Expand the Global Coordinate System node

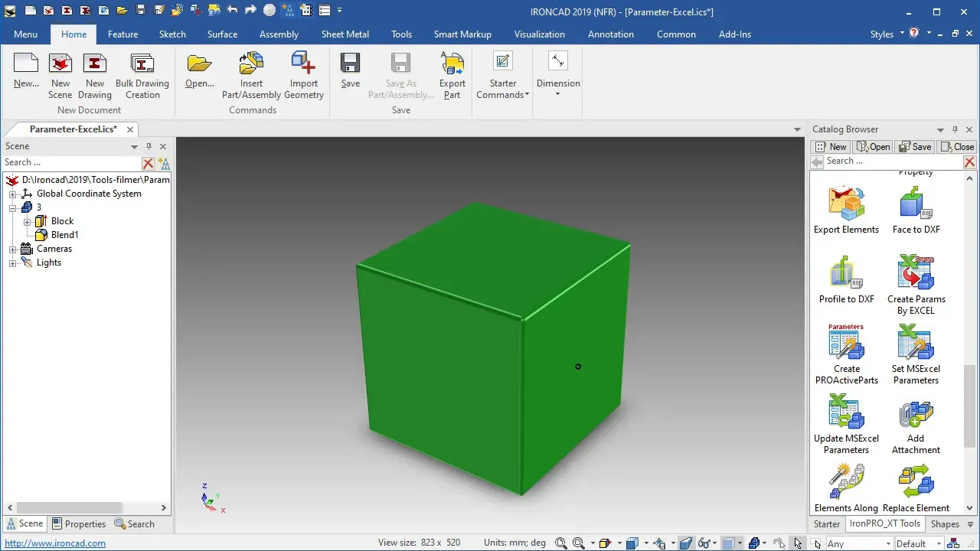[13, 194]
